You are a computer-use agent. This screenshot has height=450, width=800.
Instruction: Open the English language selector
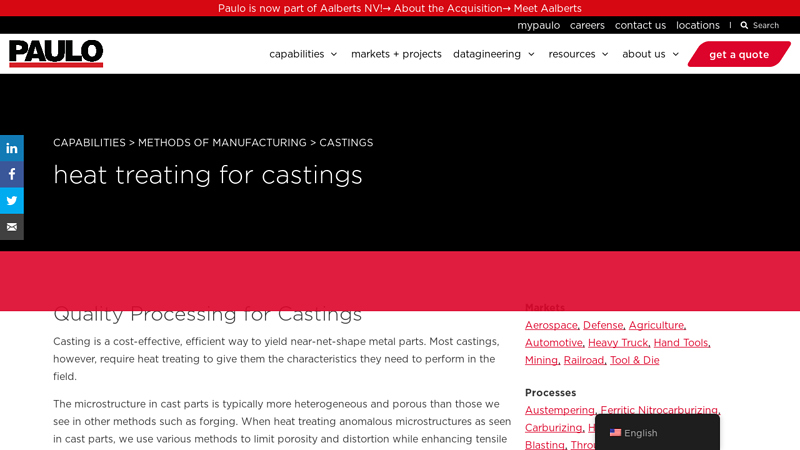click(657, 433)
